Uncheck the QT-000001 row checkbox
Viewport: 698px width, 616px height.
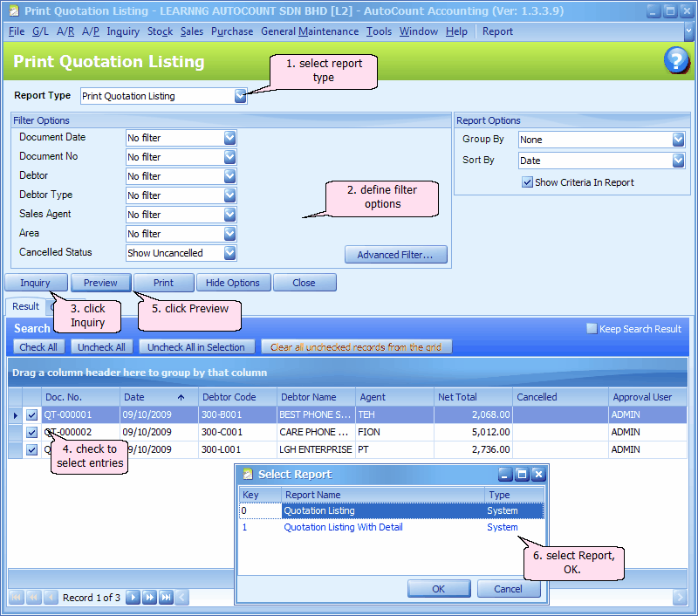pyautogui.click(x=31, y=414)
